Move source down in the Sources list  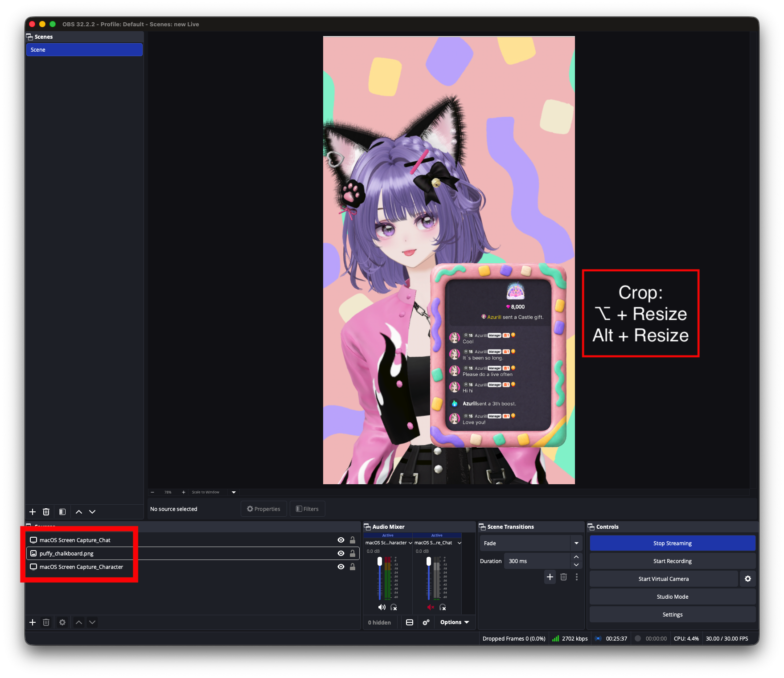coord(92,622)
